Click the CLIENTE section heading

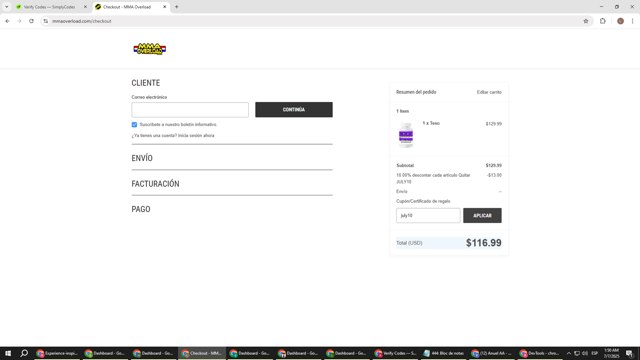146,83
